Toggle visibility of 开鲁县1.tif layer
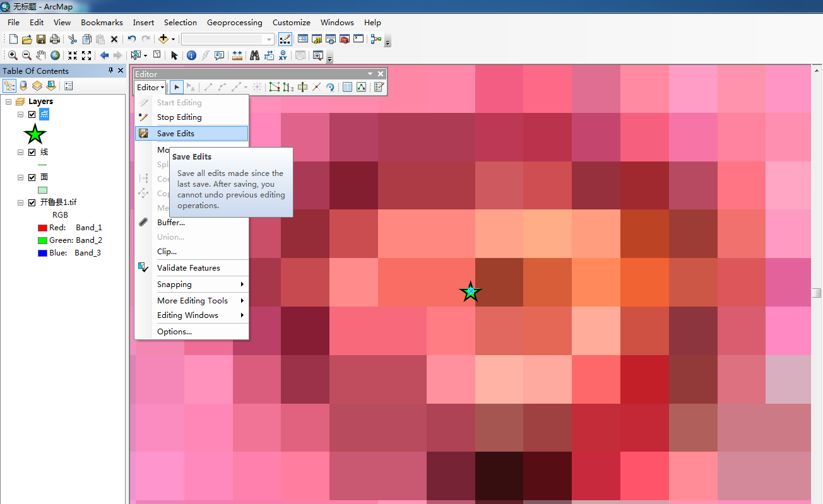823x504 pixels. (x=32, y=202)
